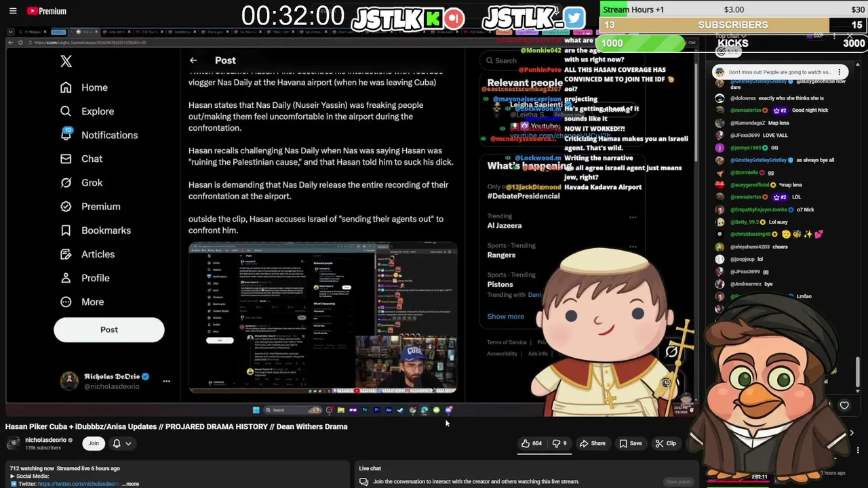The width and height of the screenshot is (868, 488).
Task: Click the X logo in streamed page
Action: click(x=66, y=61)
